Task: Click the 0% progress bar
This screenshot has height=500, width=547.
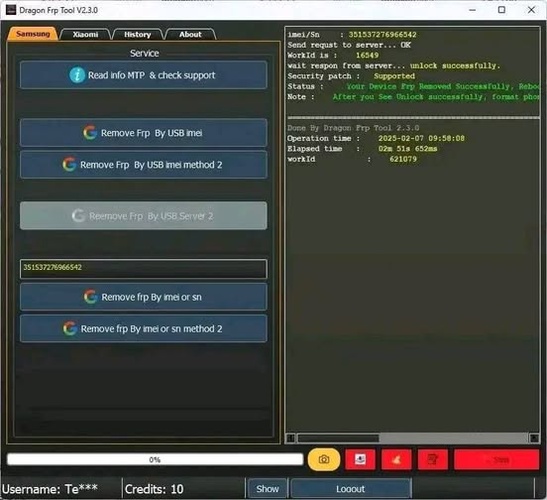Action: click(x=155, y=459)
